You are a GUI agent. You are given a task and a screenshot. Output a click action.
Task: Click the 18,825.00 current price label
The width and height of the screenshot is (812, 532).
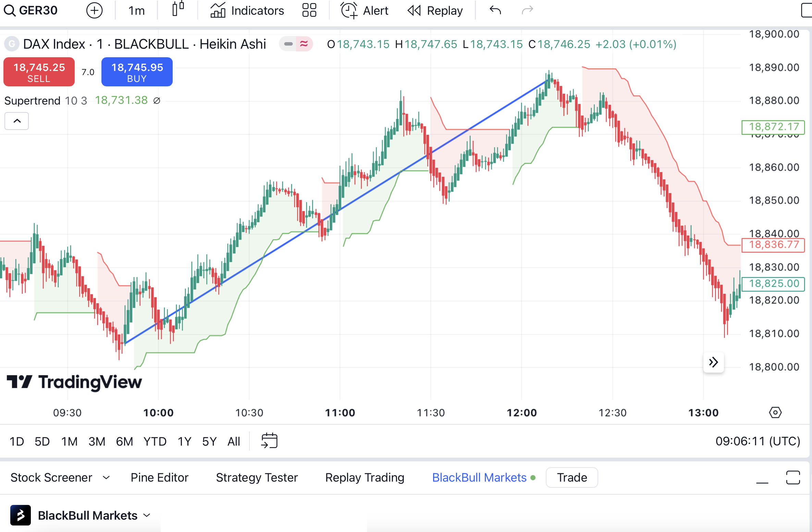(773, 284)
